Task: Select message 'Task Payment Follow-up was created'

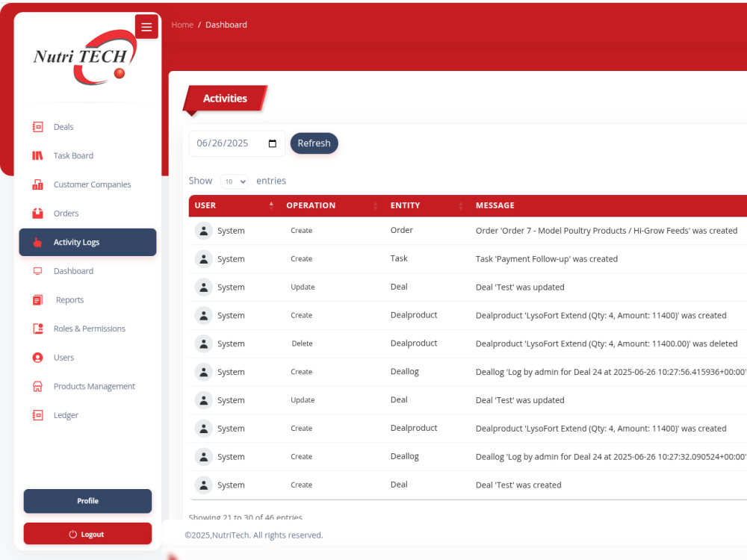Action: [547, 259]
